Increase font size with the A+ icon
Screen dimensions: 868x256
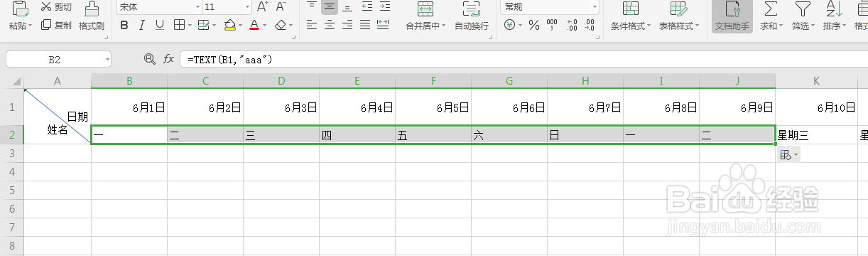(x=262, y=7)
